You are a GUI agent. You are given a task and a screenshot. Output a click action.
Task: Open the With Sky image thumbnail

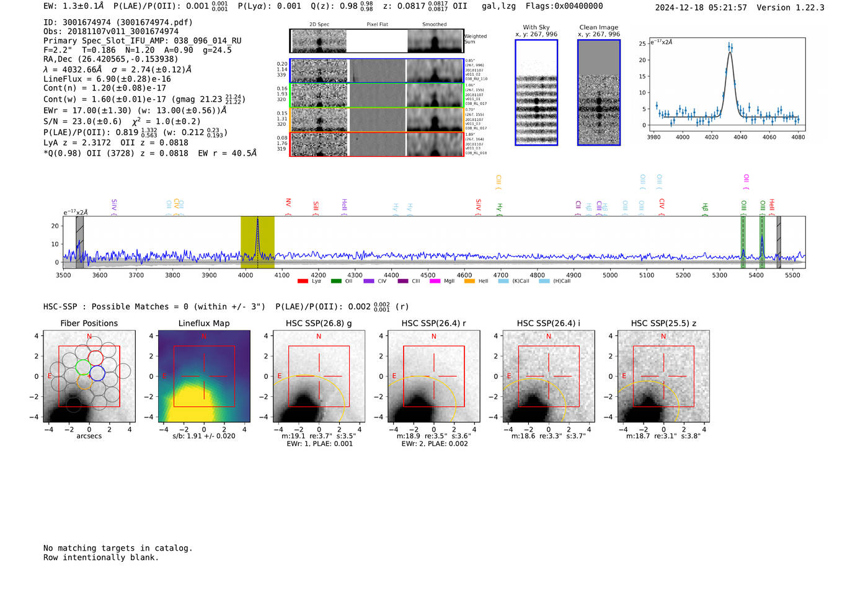tap(536, 92)
